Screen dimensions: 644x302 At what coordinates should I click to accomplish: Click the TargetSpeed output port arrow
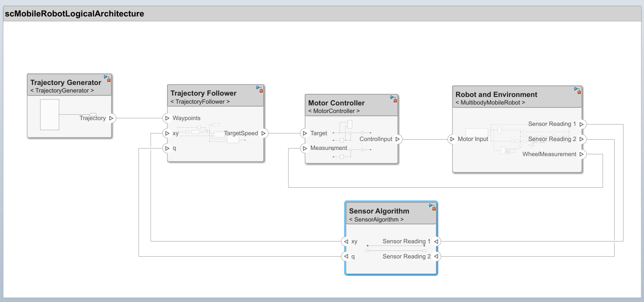(x=264, y=133)
